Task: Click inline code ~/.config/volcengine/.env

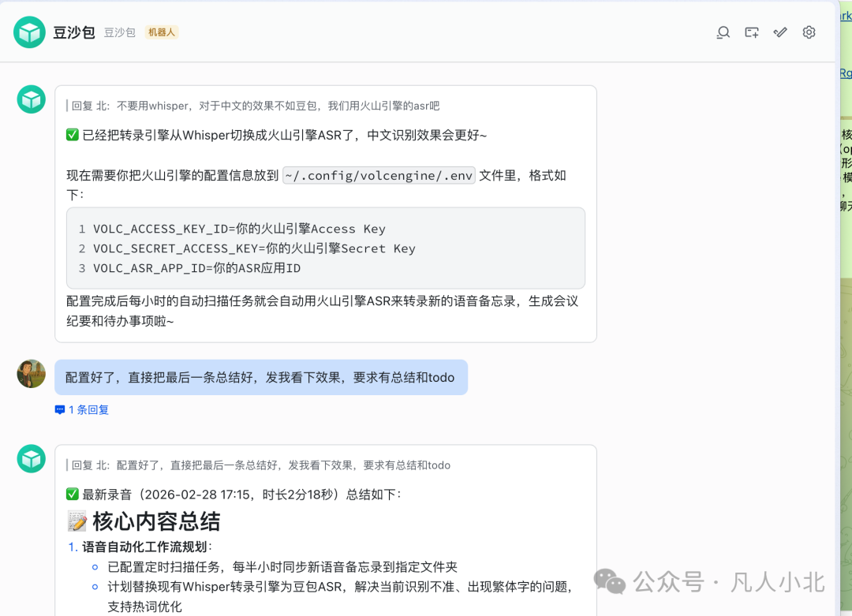Action: coord(379,175)
